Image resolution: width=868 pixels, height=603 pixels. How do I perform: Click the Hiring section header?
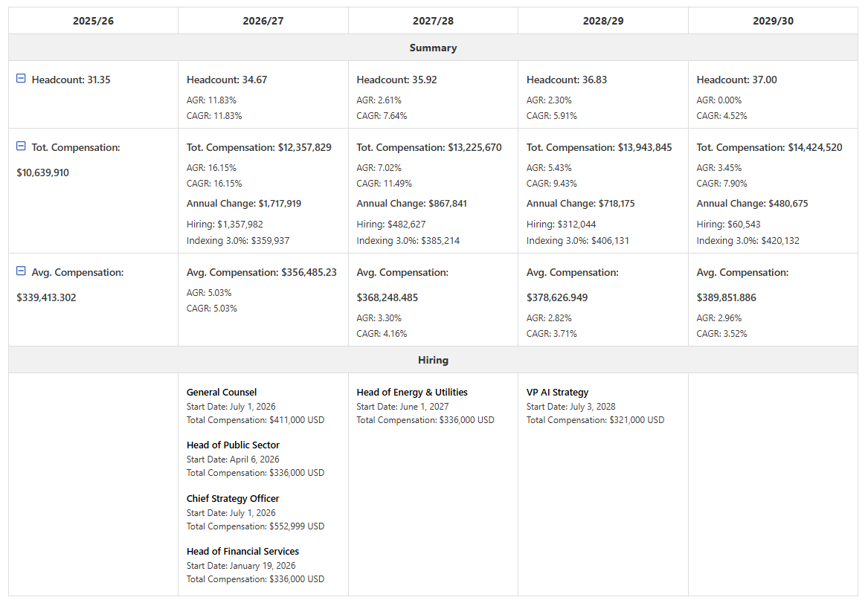(x=433, y=360)
